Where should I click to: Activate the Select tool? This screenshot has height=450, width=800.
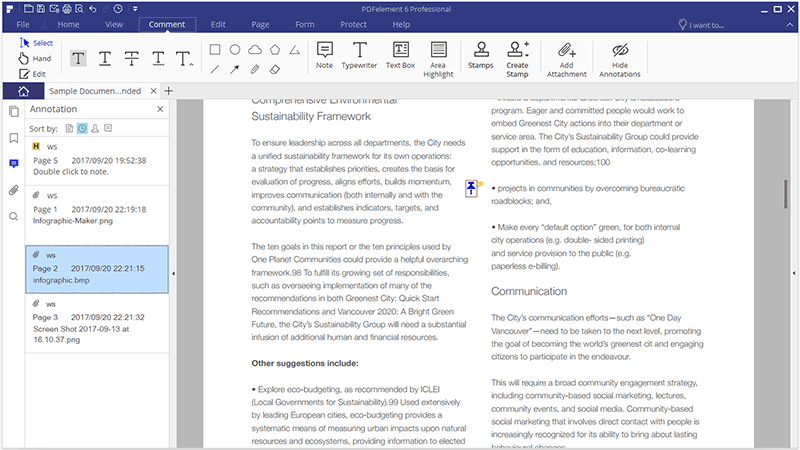point(36,43)
